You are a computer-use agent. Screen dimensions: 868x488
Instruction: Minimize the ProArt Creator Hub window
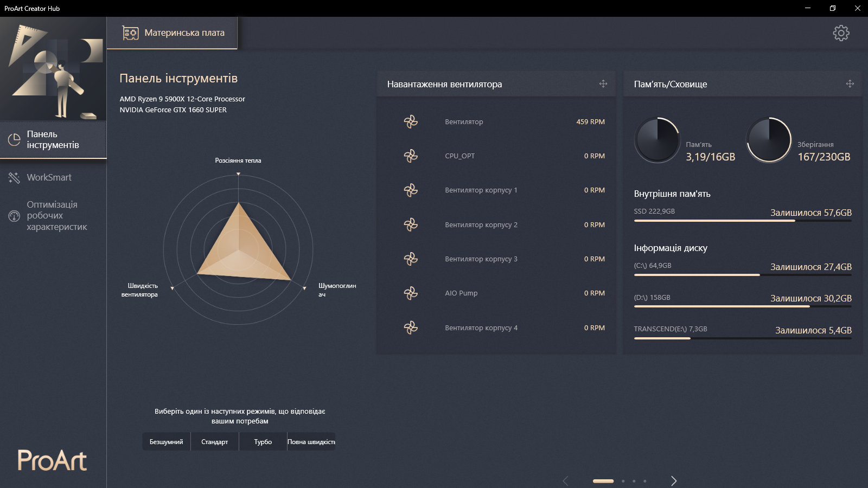click(x=808, y=8)
